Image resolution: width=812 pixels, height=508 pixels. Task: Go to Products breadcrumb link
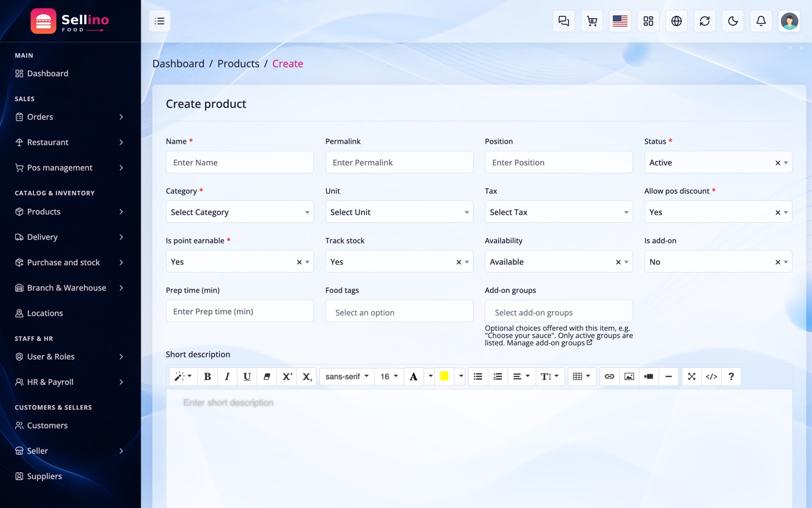click(x=239, y=64)
